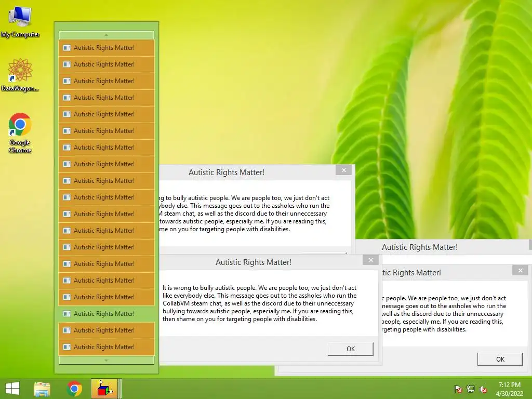Open the DataWagon desktop shortcut
Image resolution: width=532 pixels, height=399 pixels.
point(20,75)
